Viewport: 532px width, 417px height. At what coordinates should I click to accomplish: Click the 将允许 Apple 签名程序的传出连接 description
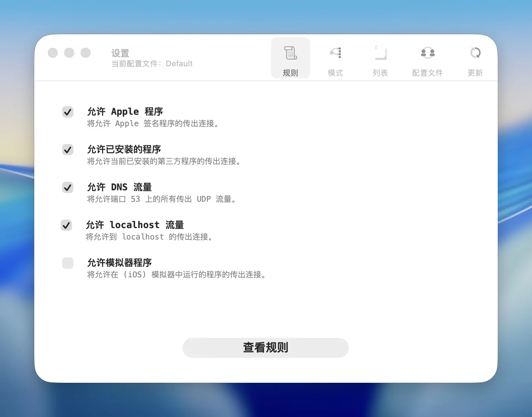[x=153, y=123]
